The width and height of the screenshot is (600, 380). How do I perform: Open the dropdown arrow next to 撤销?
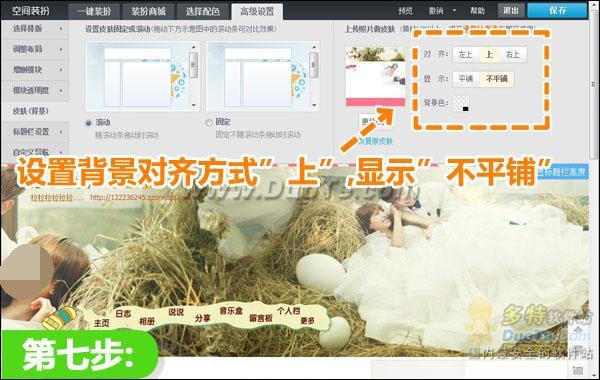point(454,10)
